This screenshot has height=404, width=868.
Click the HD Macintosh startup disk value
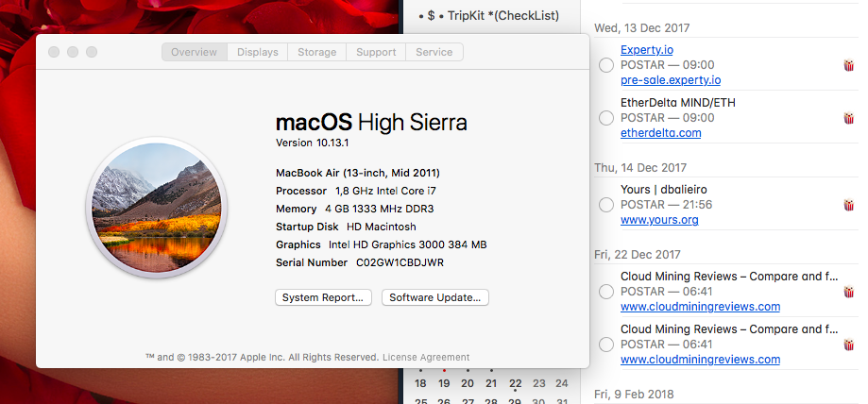coord(382,227)
